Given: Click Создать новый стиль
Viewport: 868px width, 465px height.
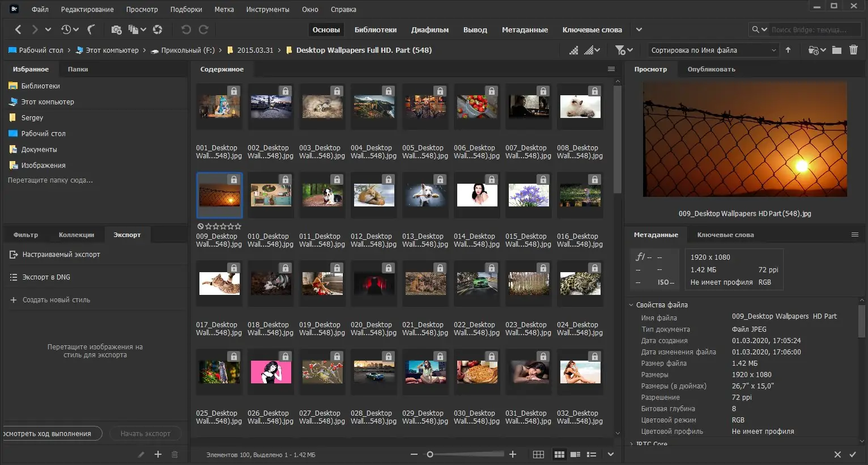Looking at the screenshot, I should pos(56,300).
